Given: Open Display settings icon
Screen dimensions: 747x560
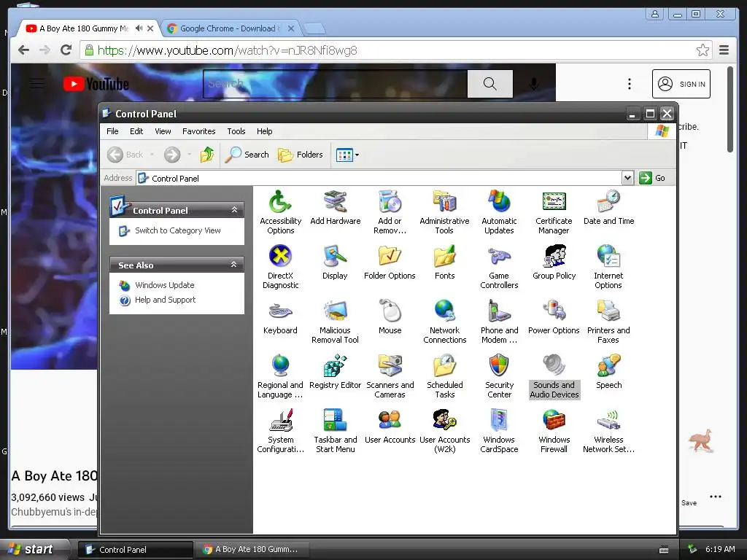Looking at the screenshot, I should click(x=335, y=262).
